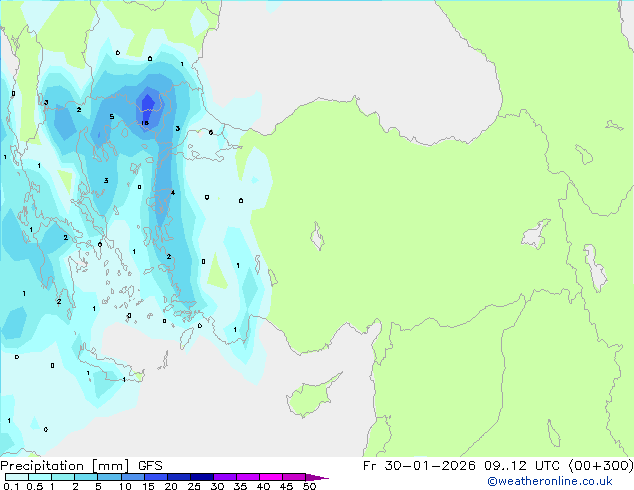Click the legend tick label '45'
The width and height of the screenshot is (634, 490).
point(286,486)
